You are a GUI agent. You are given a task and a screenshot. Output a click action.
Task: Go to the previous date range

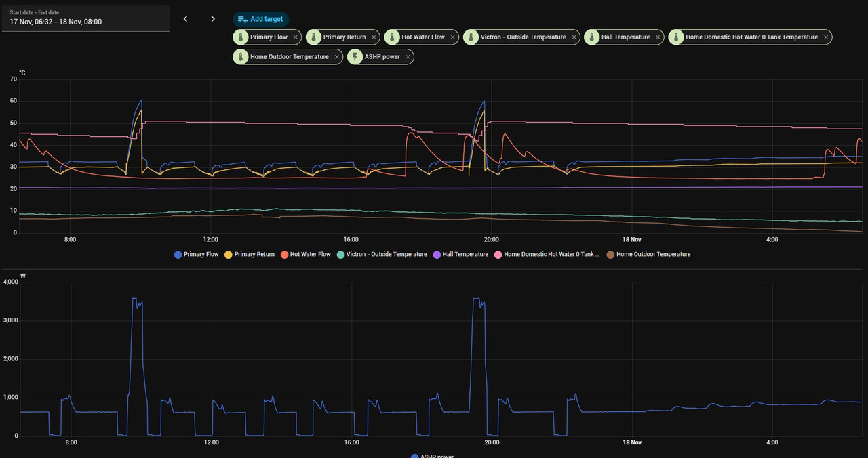186,19
